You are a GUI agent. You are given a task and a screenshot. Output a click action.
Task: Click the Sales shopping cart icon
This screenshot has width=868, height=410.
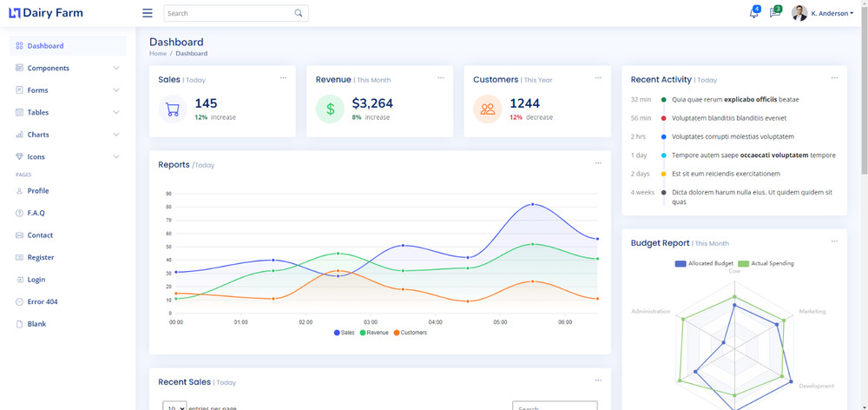(x=173, y=109)
